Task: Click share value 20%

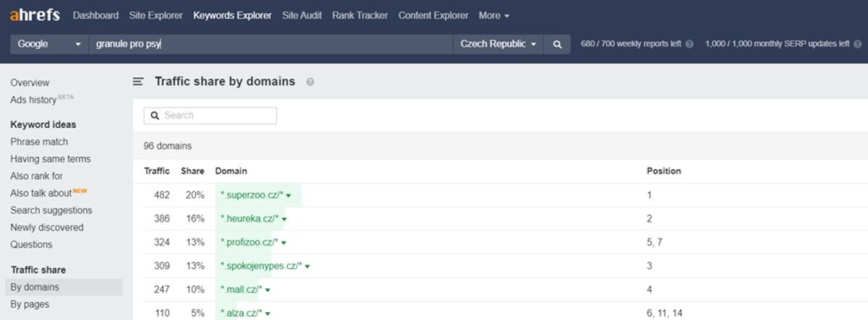Action: pos(195,196)
